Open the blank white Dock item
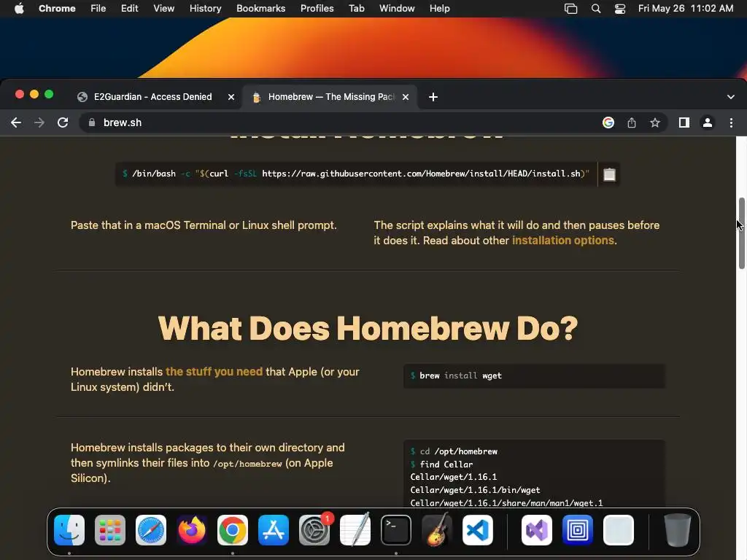This screenshot has height=560, width=747. 619,530
